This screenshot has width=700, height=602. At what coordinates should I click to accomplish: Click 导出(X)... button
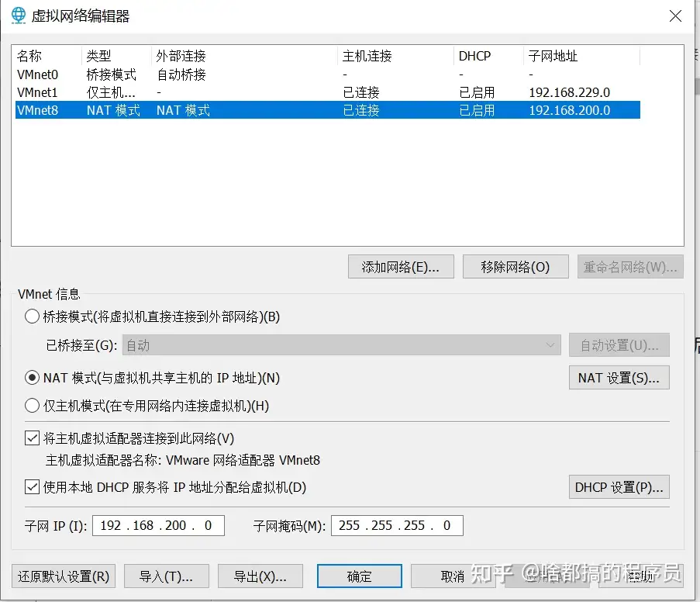coord(260,576)
